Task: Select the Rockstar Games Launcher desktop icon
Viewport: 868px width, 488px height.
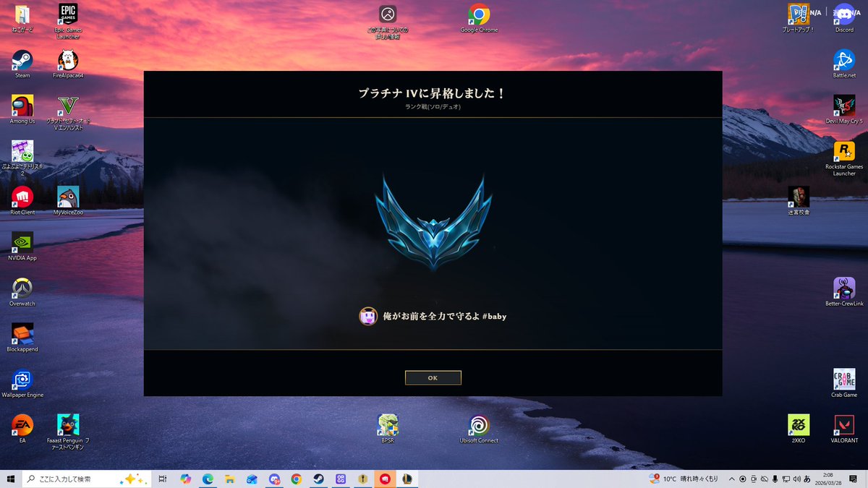Action: click(844, 158)
